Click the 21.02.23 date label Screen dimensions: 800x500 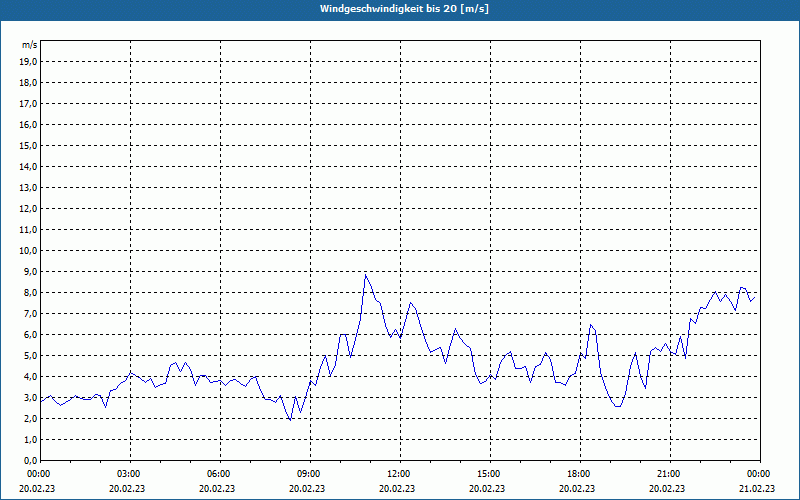coord(757,488)
